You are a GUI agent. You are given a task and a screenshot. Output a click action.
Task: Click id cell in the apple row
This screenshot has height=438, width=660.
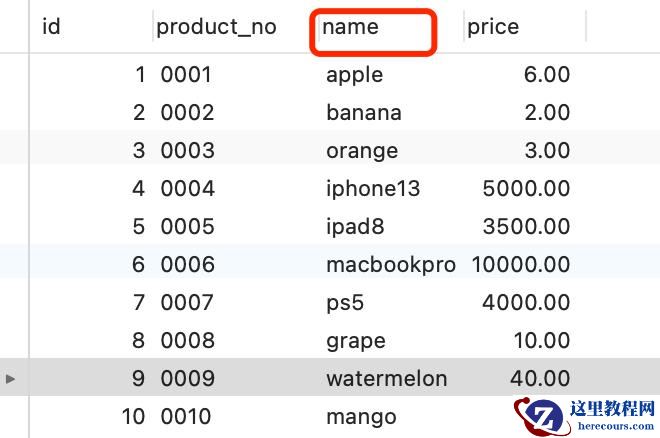pos(141,75)
